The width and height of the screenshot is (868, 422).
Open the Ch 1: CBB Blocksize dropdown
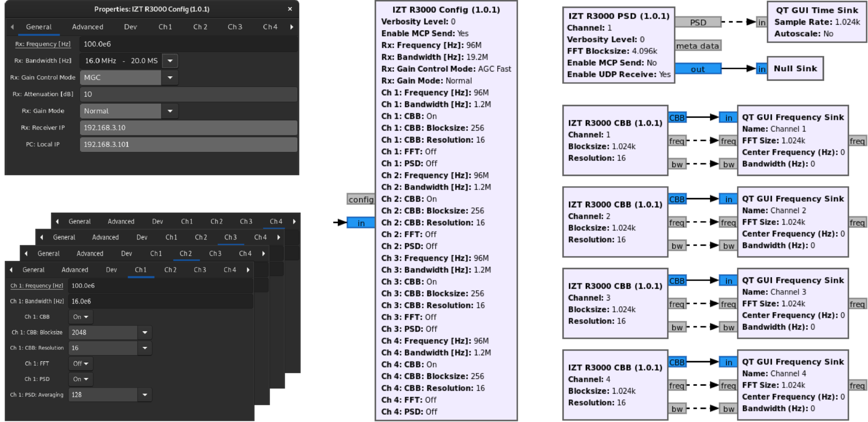[145, 333]
